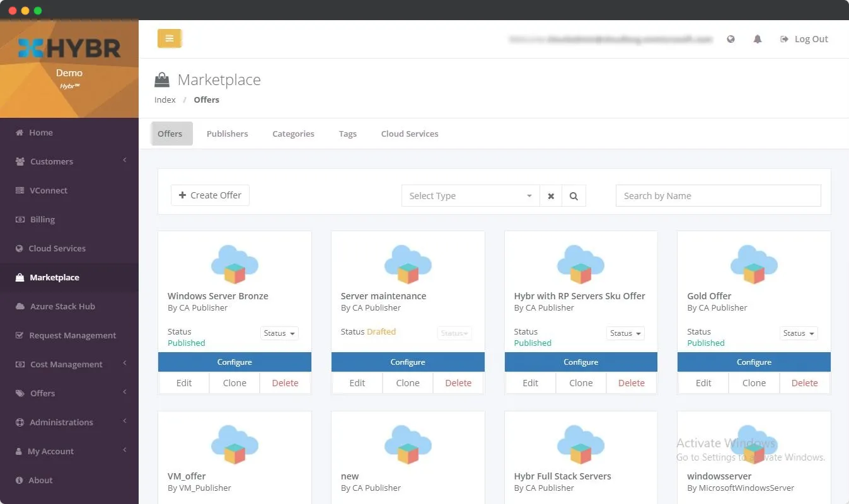Click the notification bell icon

[x=758, y=39]
